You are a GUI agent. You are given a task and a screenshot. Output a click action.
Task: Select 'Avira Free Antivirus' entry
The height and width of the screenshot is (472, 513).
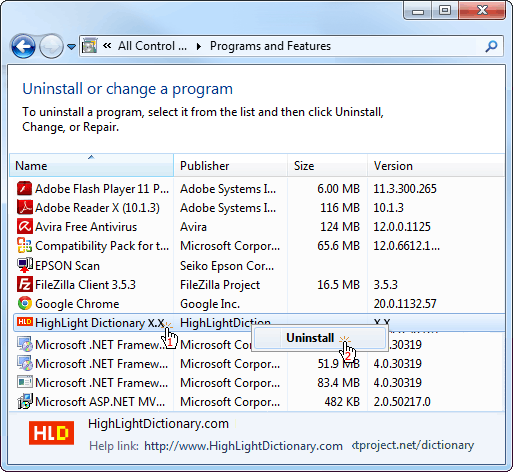coord(86,227)
